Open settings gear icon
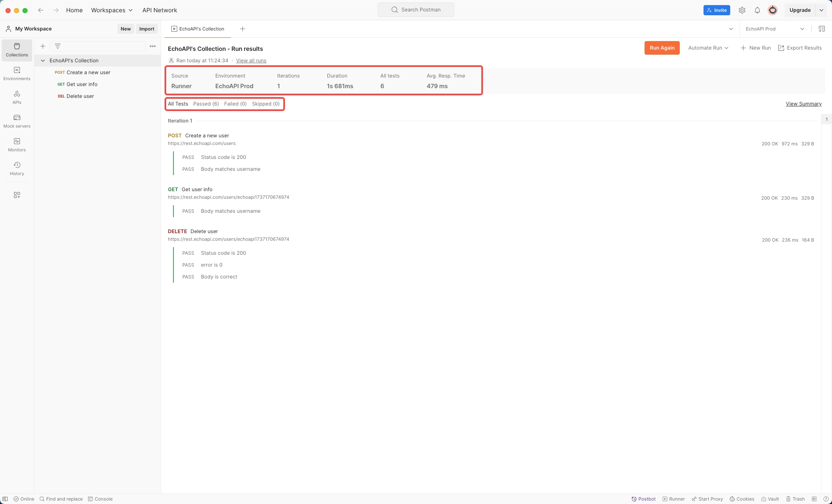This screenshot has height=504, width=832. pyautogui.click(x=742, y=10)
